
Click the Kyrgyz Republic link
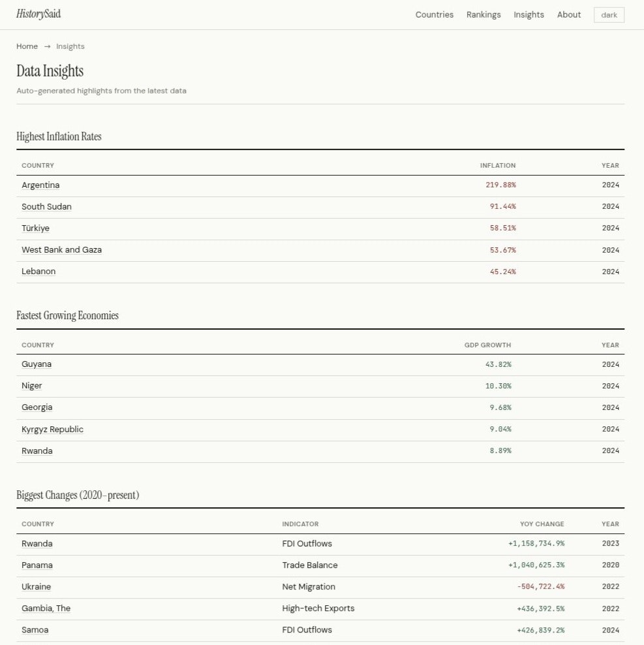click(52, 429)
